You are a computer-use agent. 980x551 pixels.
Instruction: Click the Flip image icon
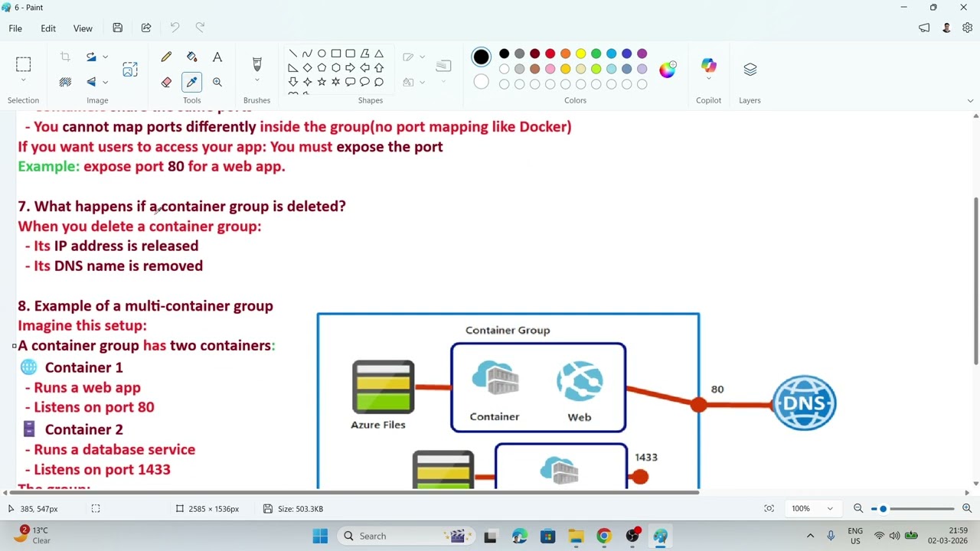[91, 82]
